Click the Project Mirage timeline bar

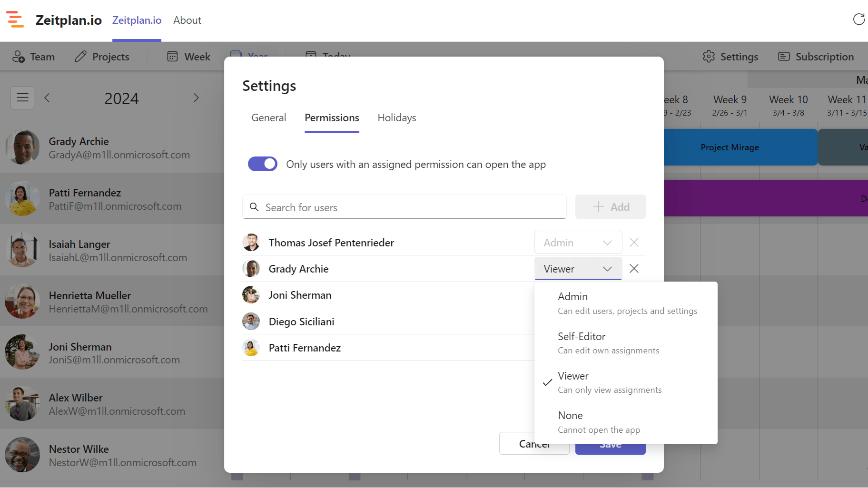(x=730, y=147)
